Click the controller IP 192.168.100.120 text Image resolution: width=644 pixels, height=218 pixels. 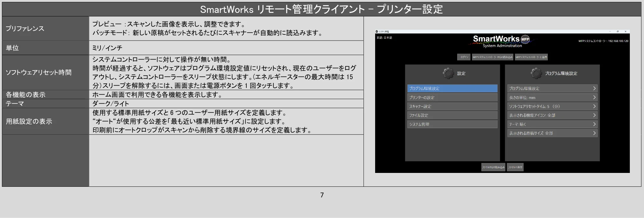point(618,41)
